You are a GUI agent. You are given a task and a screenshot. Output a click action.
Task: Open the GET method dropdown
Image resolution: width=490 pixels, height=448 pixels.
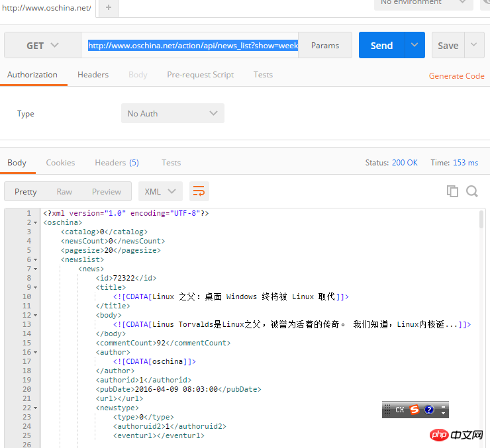[42, 45]
